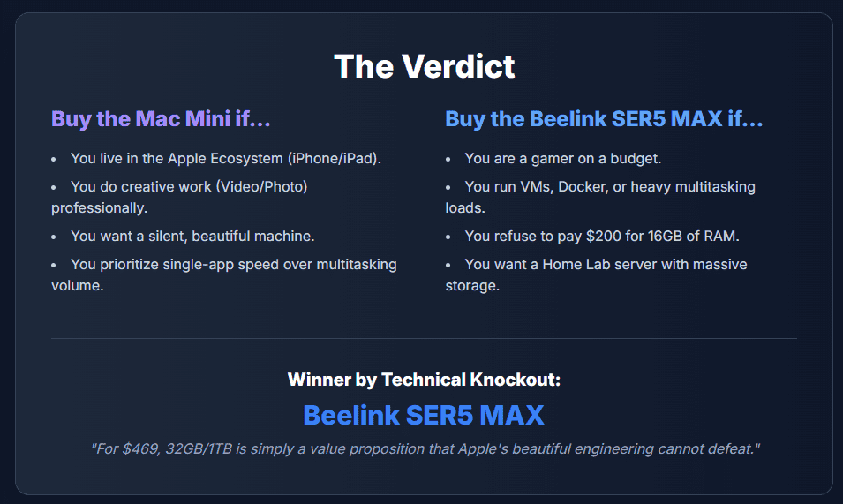Viewport: 843px width, 504px height.
Task: Select the VMs, Docker multitasking bullet
Action: (609, 187)
